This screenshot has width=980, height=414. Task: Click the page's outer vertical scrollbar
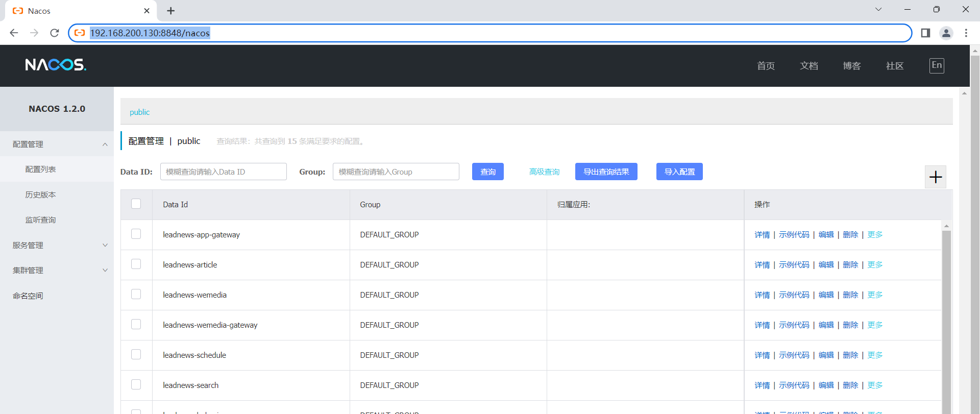click(975, 235)
